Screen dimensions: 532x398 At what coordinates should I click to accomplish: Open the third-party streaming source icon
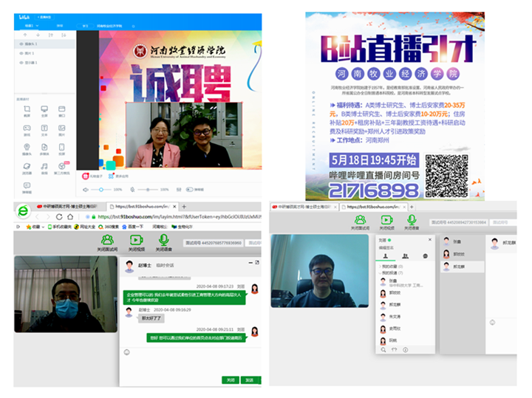point(62,166)
